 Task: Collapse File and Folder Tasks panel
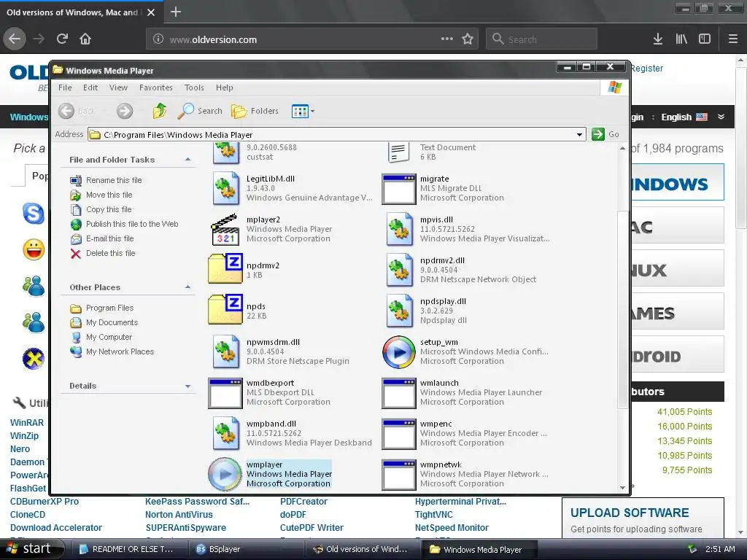tap(187, 160)
